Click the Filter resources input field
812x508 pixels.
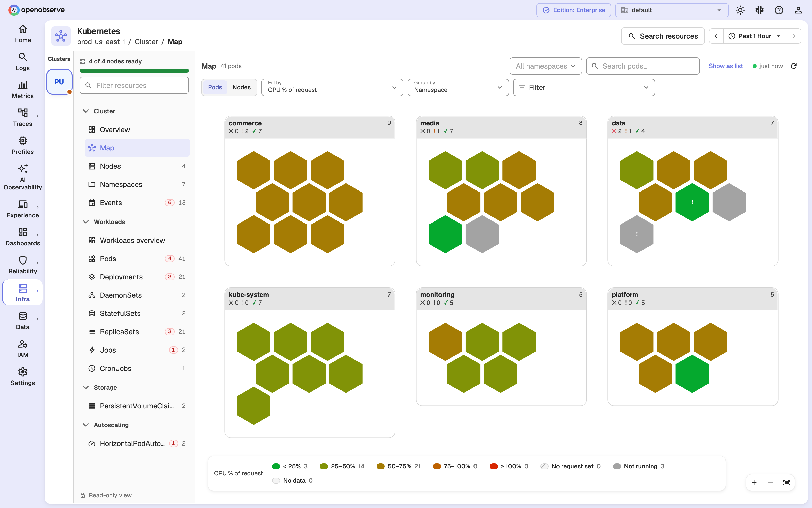134,85
